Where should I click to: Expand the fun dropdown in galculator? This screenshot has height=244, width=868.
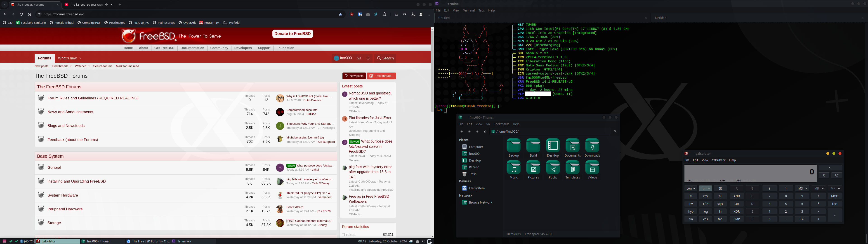pos(705,188)
